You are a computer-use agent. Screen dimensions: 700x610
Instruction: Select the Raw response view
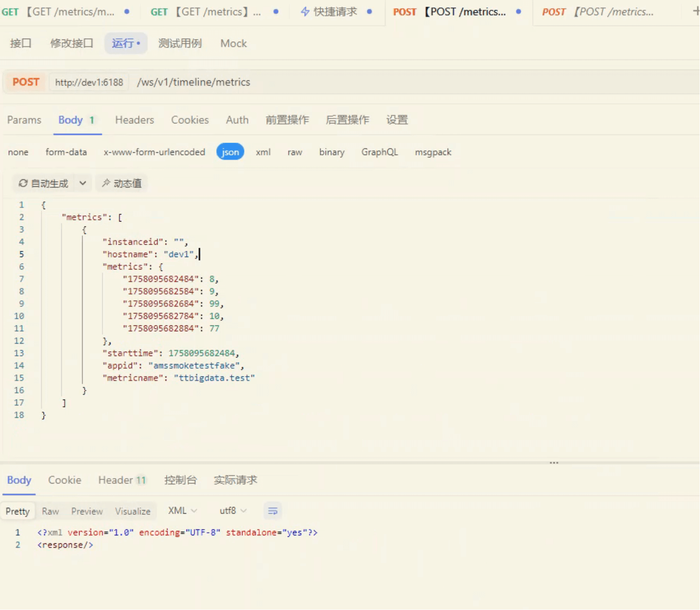pyautogui.click(x=50, y=511)
